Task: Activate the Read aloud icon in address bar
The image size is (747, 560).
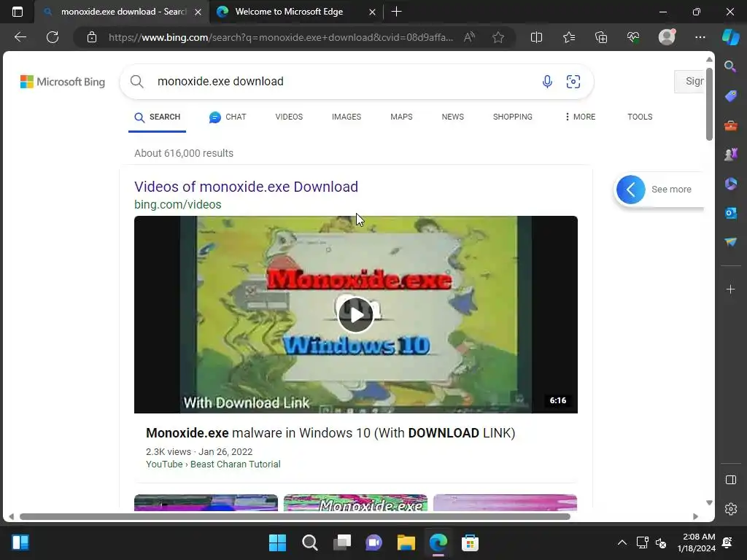Action: [x=469, y=37]
